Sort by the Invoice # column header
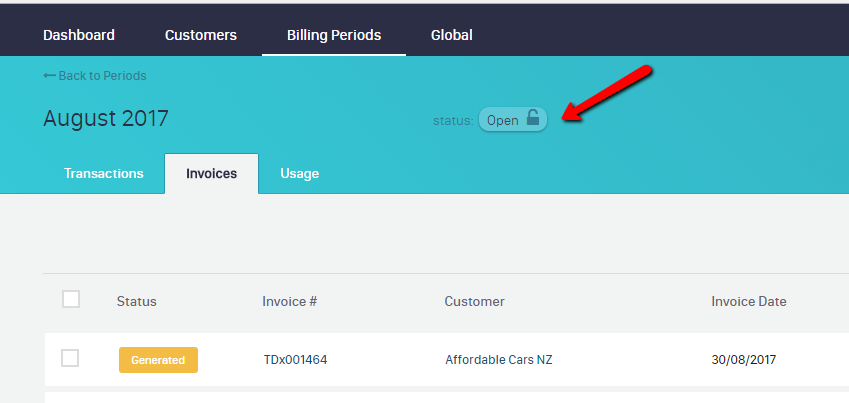This screenshot has height=403, width=849. (290, 301)
